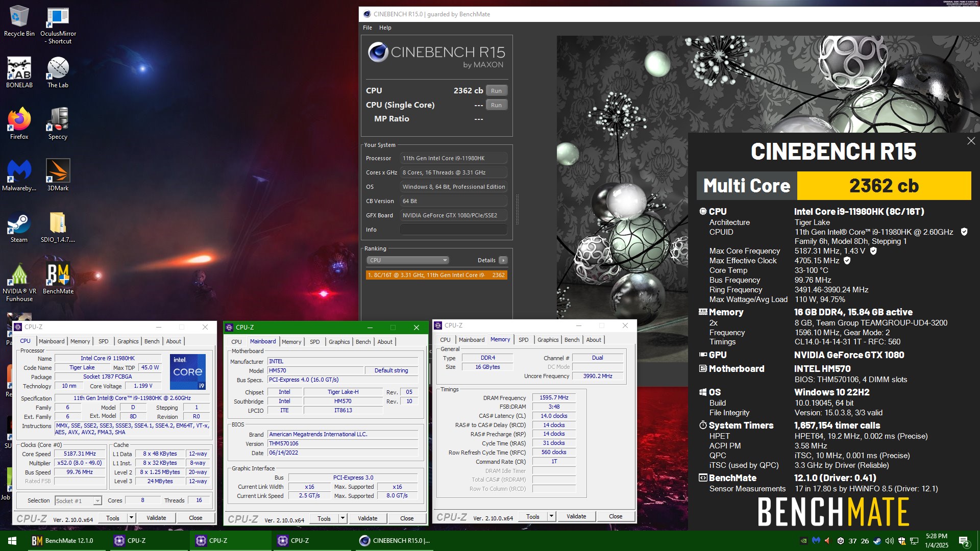Open the Help menu in Cinebench

click(385, 28)
